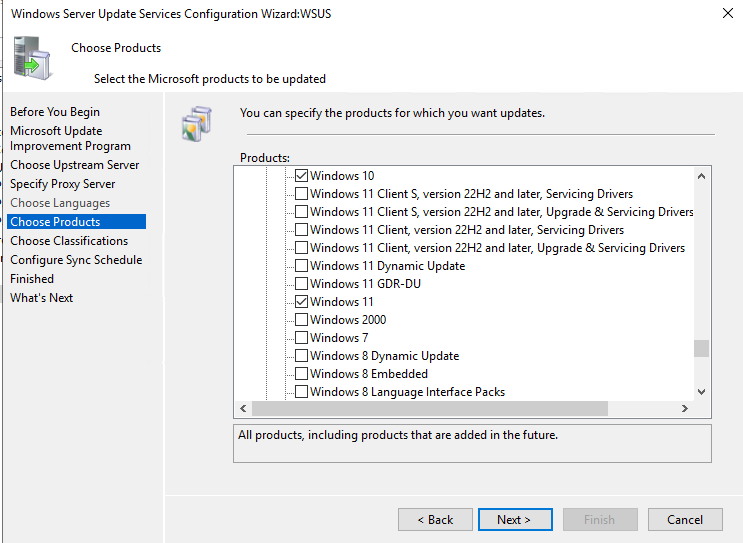743x543 pixels.
Task: Cancel the configuration wizard
Action: [685, 520]
